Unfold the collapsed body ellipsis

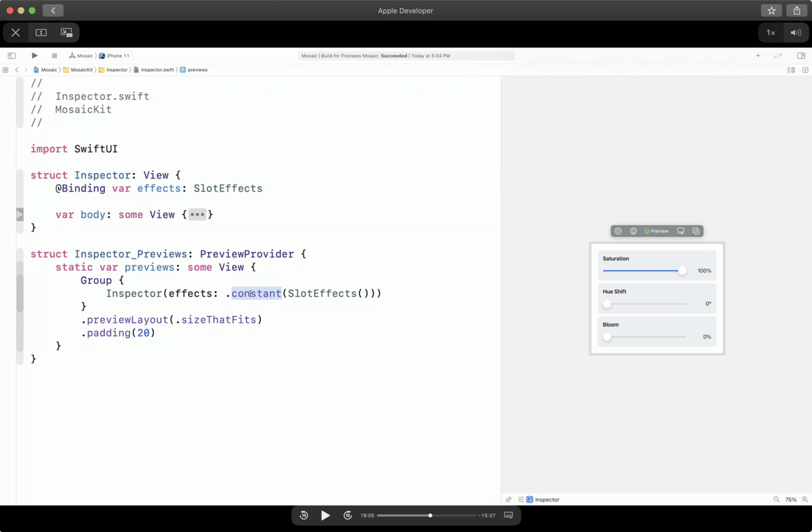(197, 215)
